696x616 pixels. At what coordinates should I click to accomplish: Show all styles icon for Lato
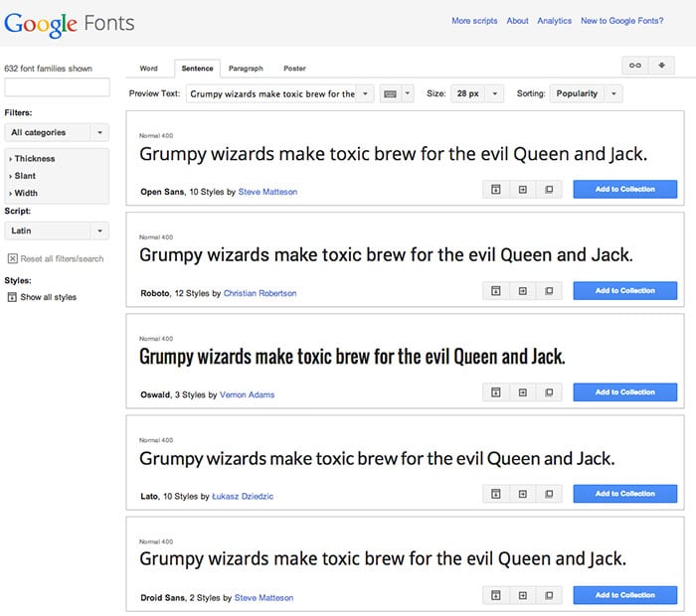pyautogui.click(x=496, y=494)
